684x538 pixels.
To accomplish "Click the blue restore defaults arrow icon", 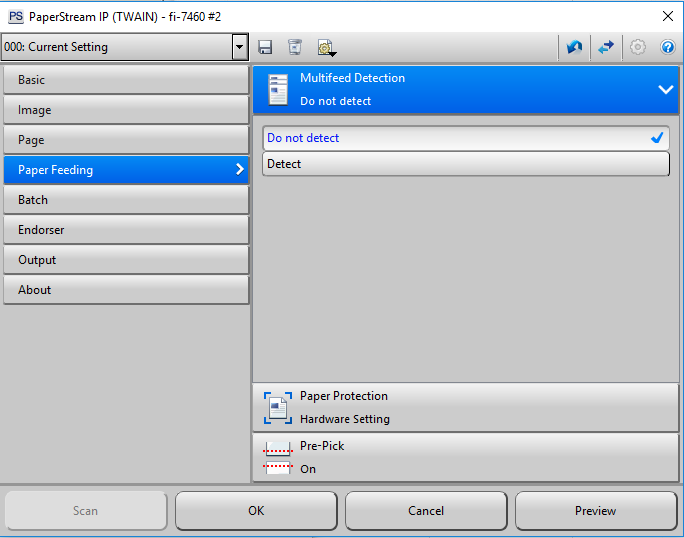I will [x=574, y=47].
